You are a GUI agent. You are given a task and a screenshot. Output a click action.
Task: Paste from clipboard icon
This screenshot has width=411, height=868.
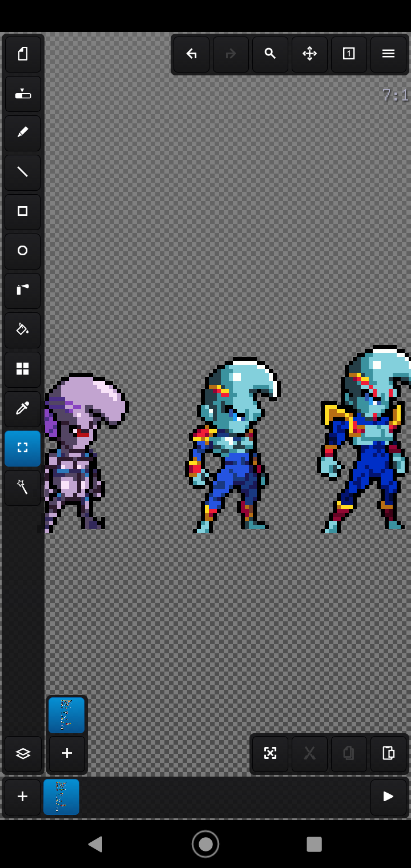coord(389,754)
